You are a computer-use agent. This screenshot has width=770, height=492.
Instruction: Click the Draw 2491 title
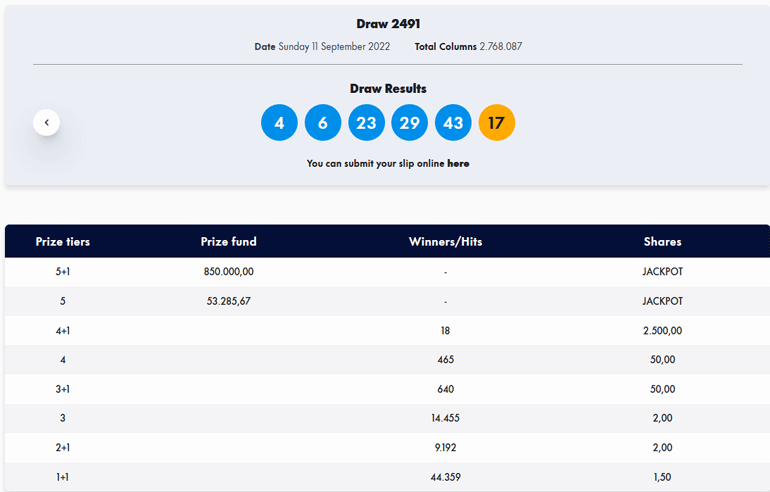(x=387, y=24)
